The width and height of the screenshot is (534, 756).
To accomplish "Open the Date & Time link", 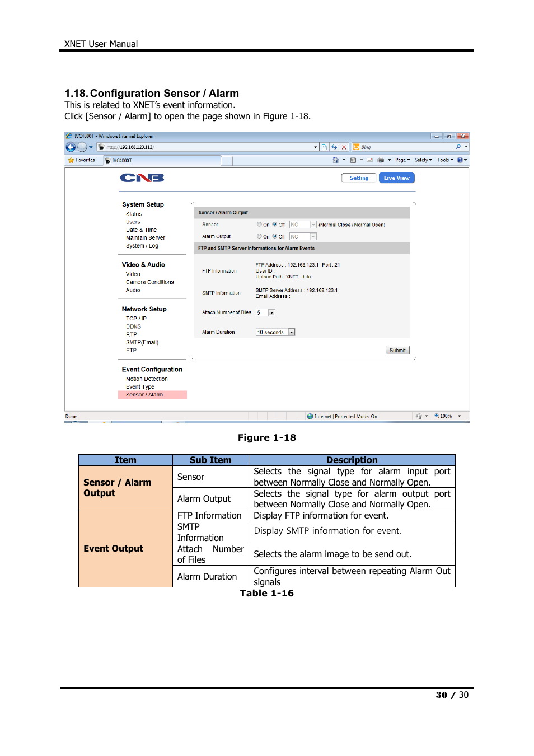I will coord(141,230).
